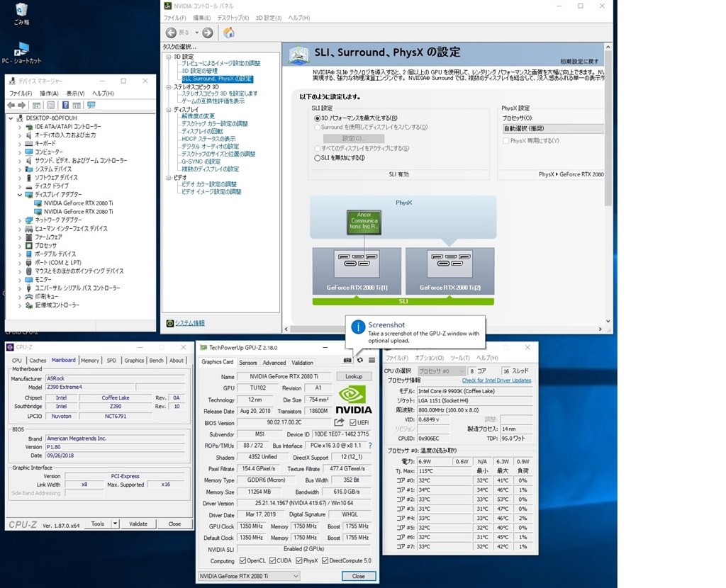This screenshot has width=726, height=588.
Task: Collapse the ディスプレイ アダプター node in Device Manager
Action: pos(20,195)
